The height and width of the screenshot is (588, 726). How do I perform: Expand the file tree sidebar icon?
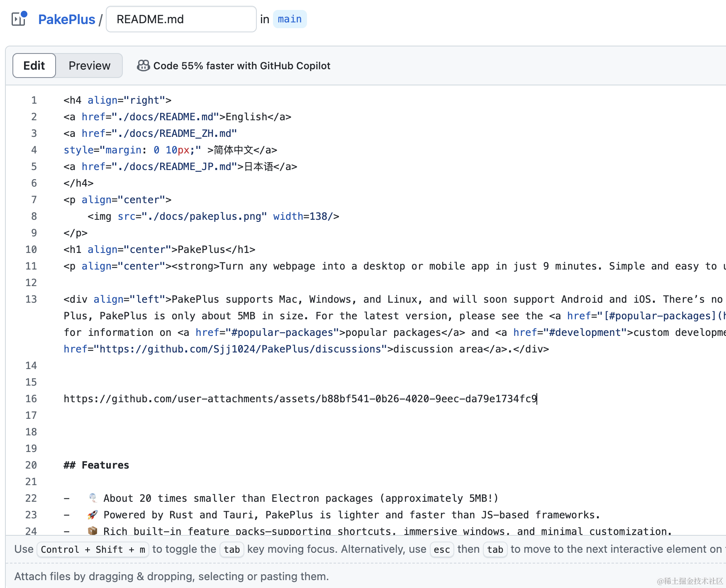point(19,19)
